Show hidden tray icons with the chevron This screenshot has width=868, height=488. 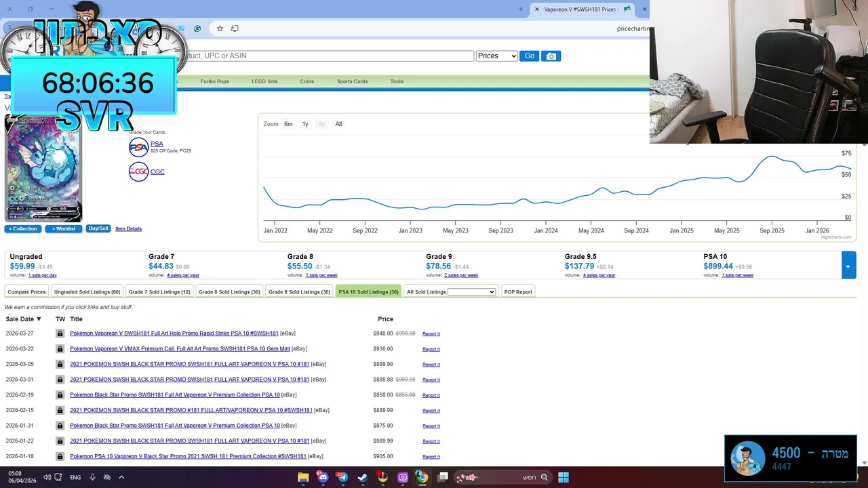coord(121,477)
